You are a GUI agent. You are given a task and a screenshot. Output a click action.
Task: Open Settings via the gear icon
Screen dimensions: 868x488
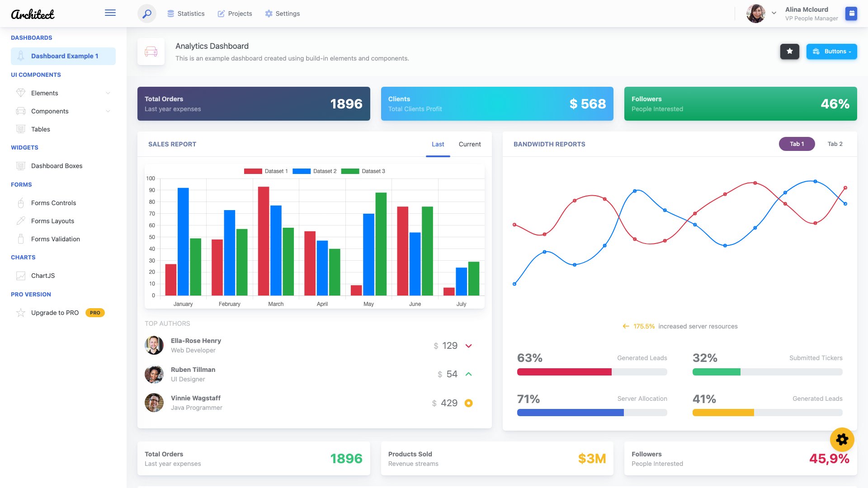(x=269, y=13)
